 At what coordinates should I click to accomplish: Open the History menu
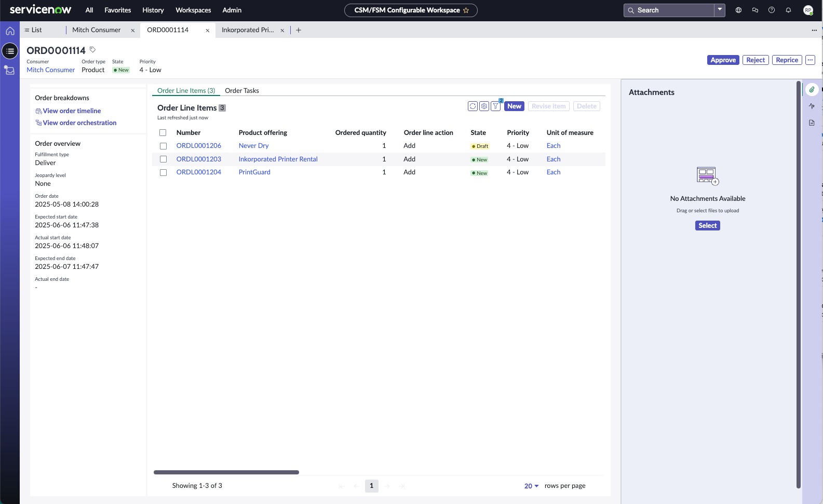[x=153, y=10]
